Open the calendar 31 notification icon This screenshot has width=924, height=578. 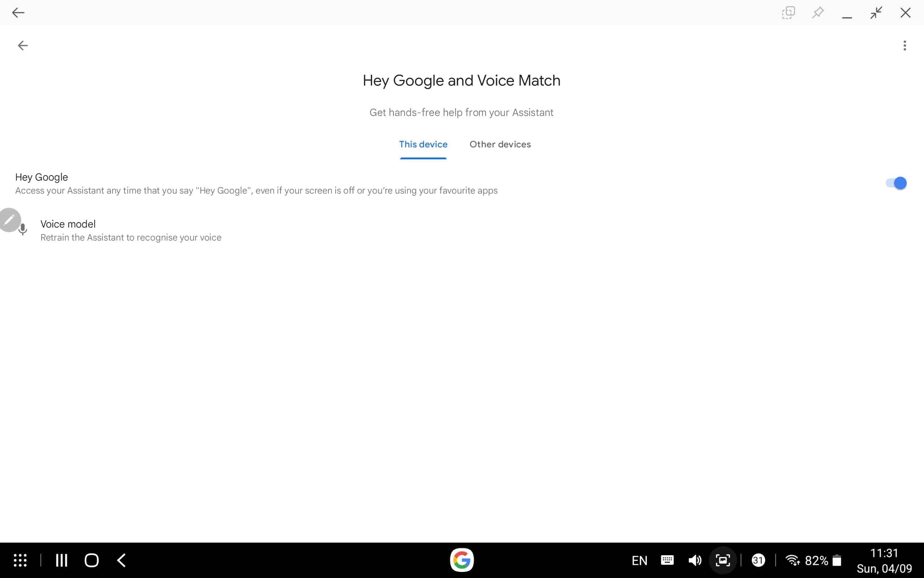tap(758, 560)
